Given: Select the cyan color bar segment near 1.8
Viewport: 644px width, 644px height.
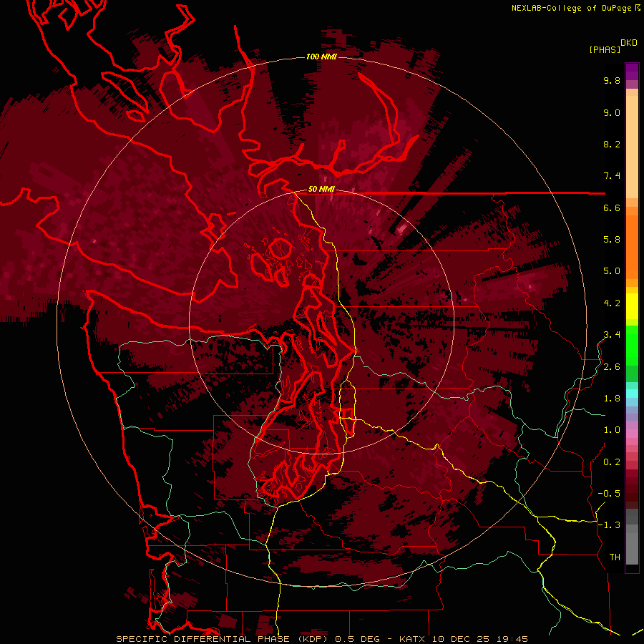Looking at the screenshot, I should [632, 394].
